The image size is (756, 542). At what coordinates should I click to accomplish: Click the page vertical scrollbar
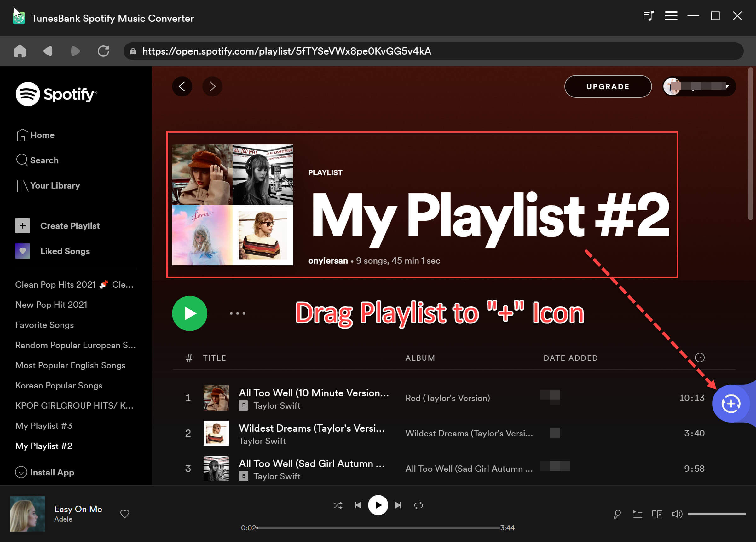(x=750, y=143)
